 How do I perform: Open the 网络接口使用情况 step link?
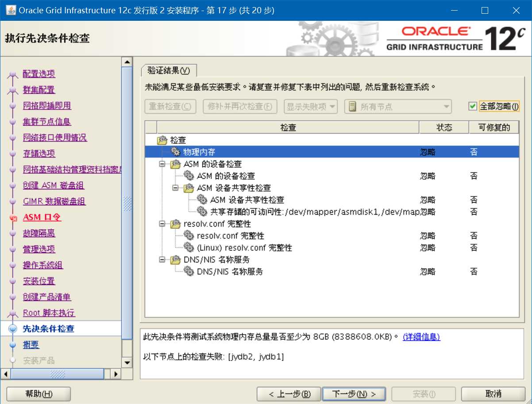[55, 138]
